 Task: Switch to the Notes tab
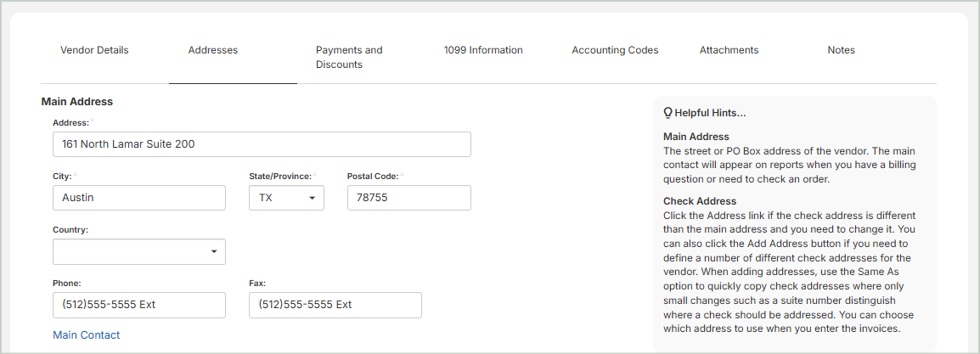click(841, 50)
